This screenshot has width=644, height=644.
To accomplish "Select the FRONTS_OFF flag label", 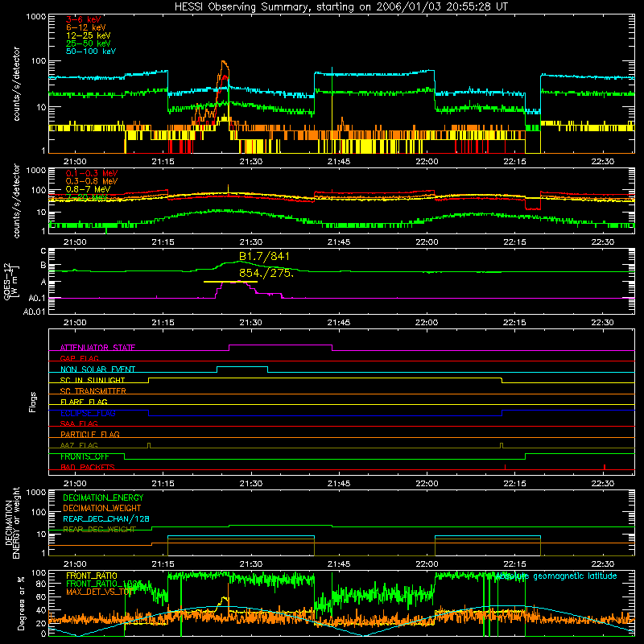I will point(85,456).
